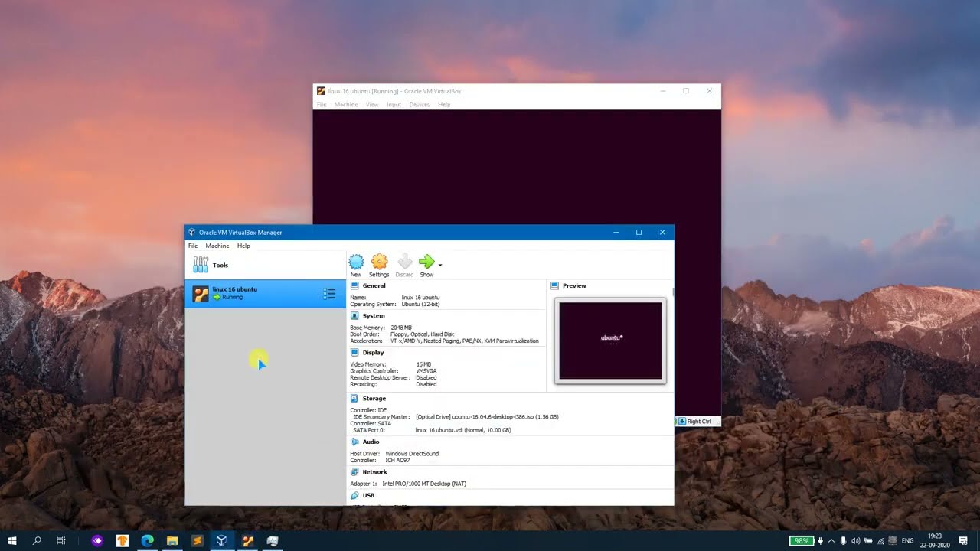The width and height of the screenshot is (980, 551).
Task: Open File Explorer from taskbar
Action: pos(172,540)
